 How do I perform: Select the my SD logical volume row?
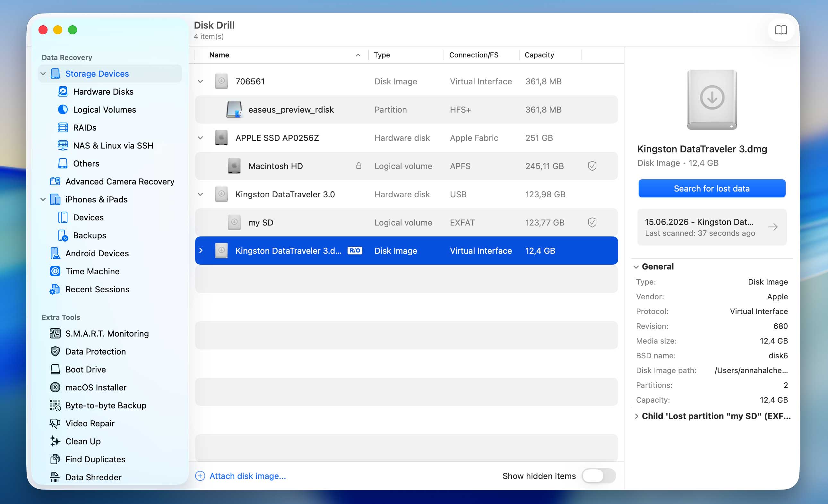[x=406, y=222]
